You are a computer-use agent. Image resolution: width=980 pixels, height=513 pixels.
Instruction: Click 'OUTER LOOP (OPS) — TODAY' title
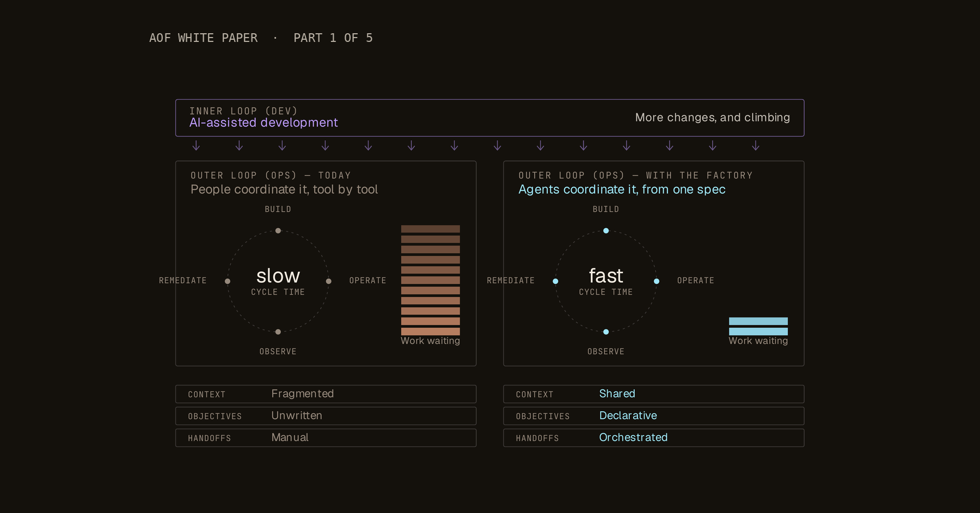(x=271, y=175)
